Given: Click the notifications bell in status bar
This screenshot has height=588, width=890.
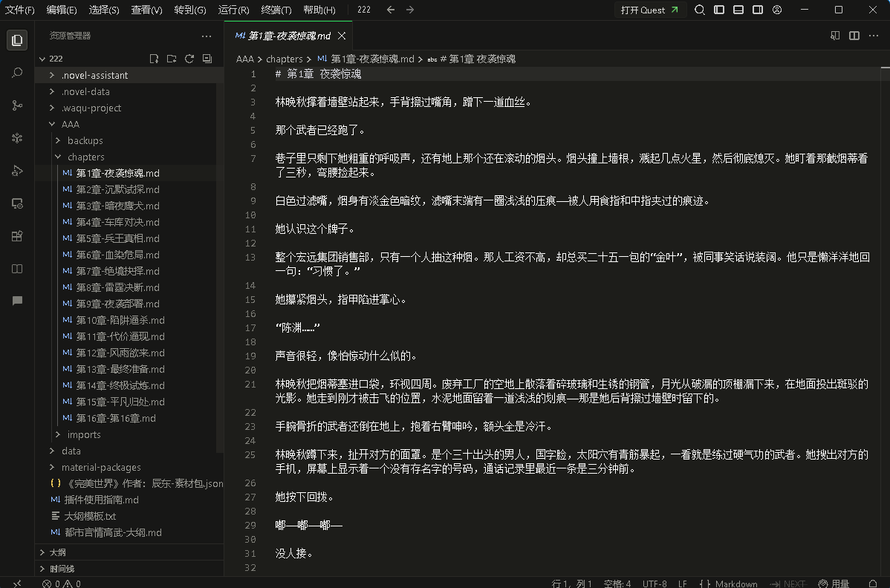Looking at the screenshot, I should click(873, 584).
